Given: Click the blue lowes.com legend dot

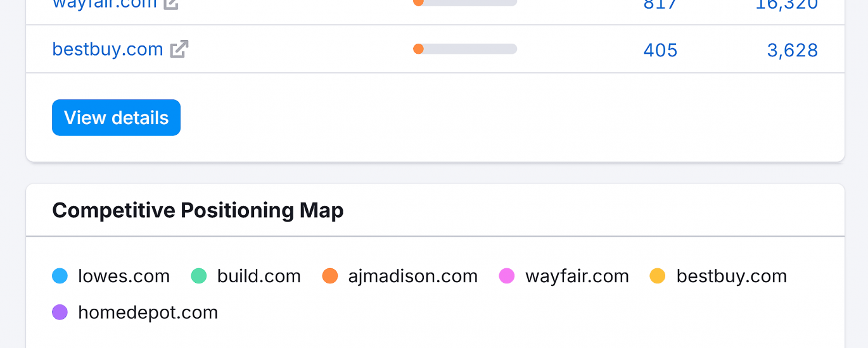Looking at the screenshot, I should pyautogui.click(x=60, y=277).
